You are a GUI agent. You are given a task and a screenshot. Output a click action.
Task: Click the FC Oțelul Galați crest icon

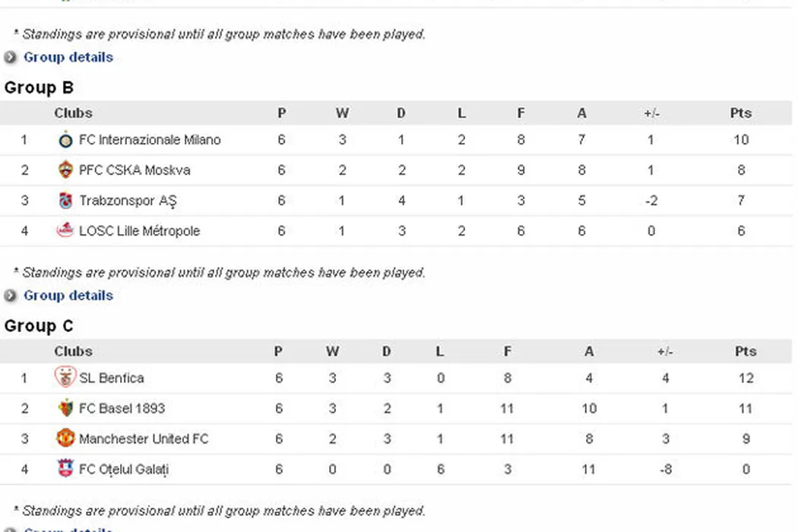(66, 469)
